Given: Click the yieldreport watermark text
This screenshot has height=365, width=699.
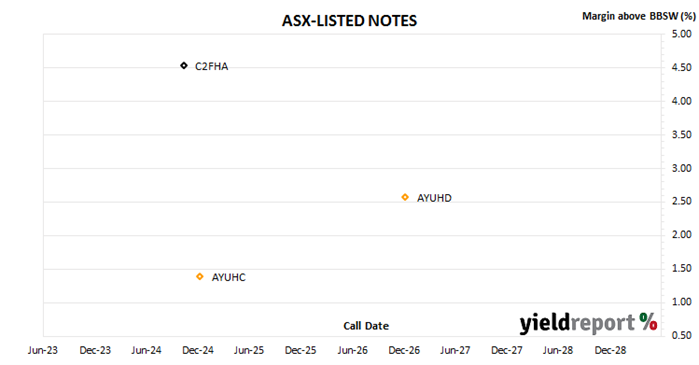Looking at the screenshot, I should pos(577,323).
